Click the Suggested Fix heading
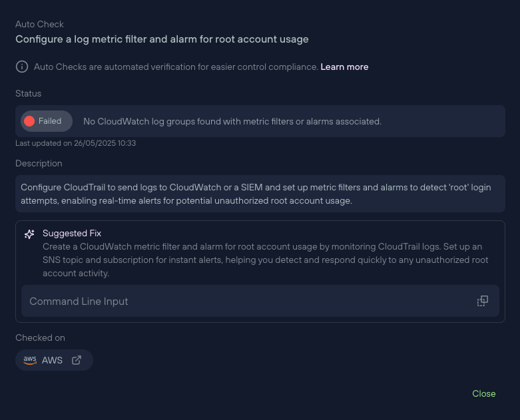 tap(72, 234)
